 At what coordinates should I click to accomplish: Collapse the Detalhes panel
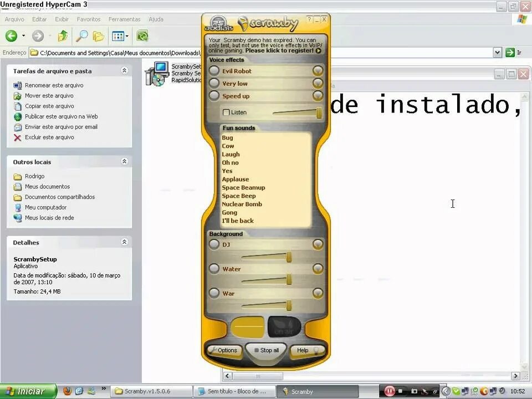point(125,242)
